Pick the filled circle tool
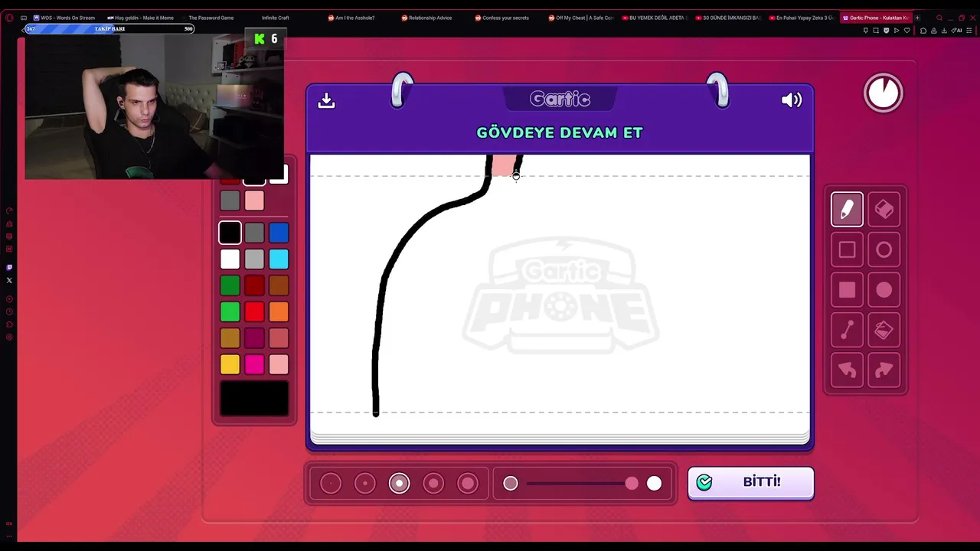Image resolution: width=980 pixels, height=551 pixels. 884,290
